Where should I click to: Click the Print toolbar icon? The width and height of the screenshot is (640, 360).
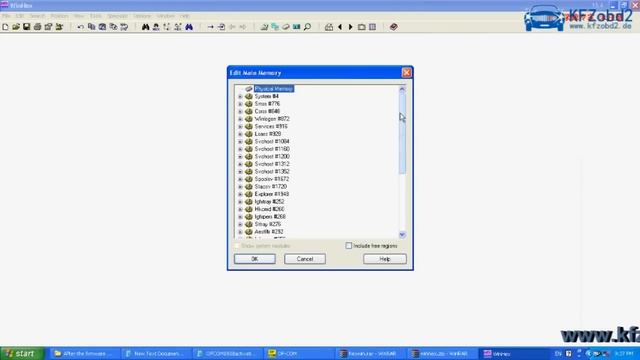click(x=38, y=27)
